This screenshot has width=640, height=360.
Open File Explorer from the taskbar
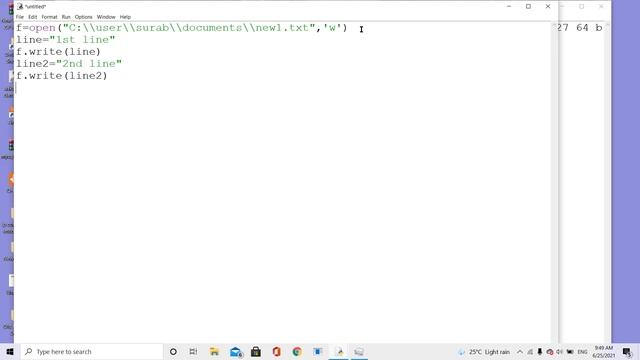[x=214, y=351]
